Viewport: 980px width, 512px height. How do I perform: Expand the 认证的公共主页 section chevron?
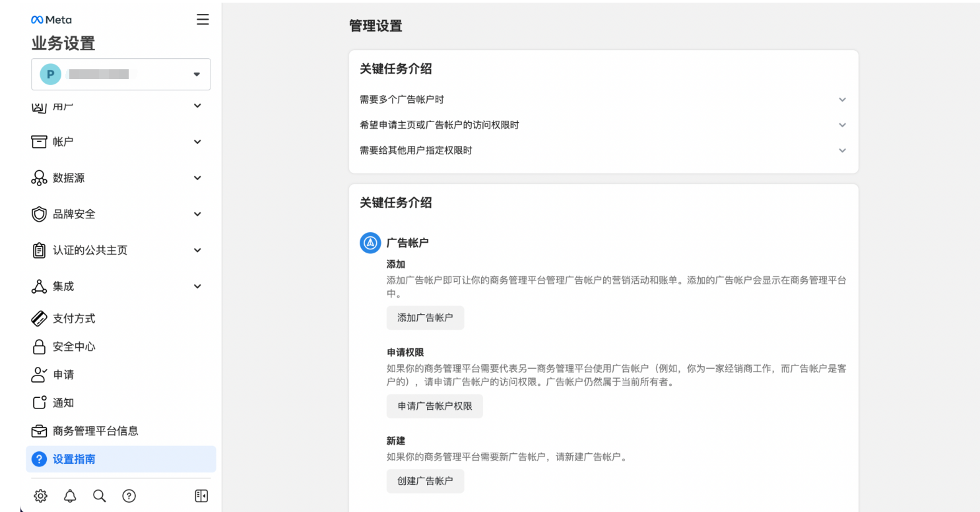(x=197, y=251)
